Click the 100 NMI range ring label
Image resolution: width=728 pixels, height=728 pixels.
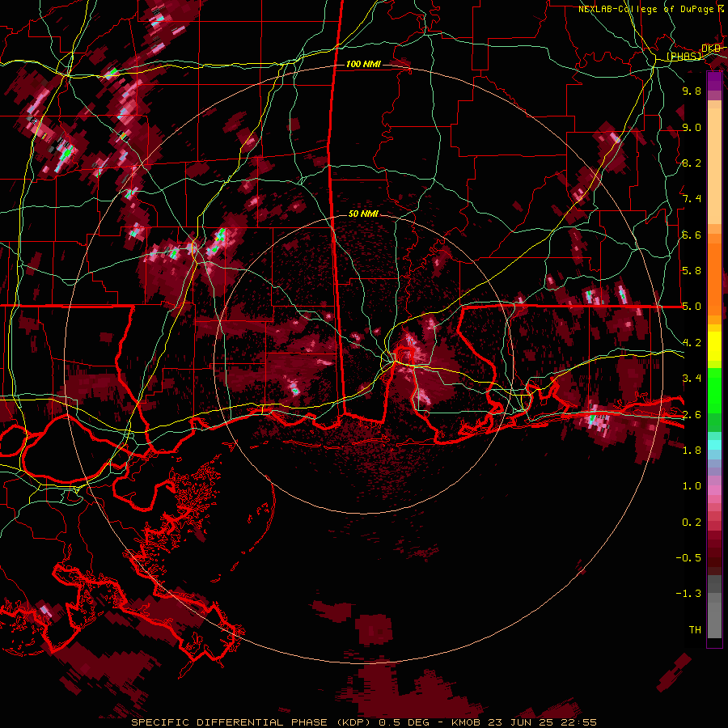point(363,64)
